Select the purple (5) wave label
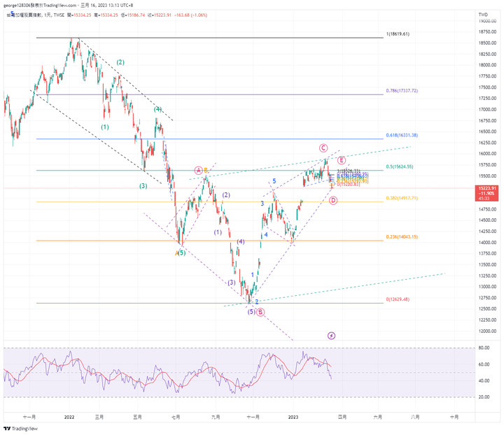This screenshot has height=435, width=504. 251,312
